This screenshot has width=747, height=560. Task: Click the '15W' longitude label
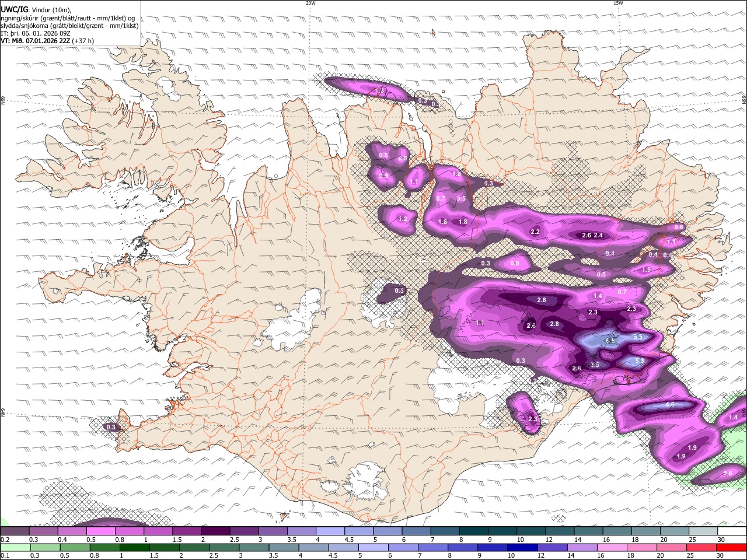618,3
